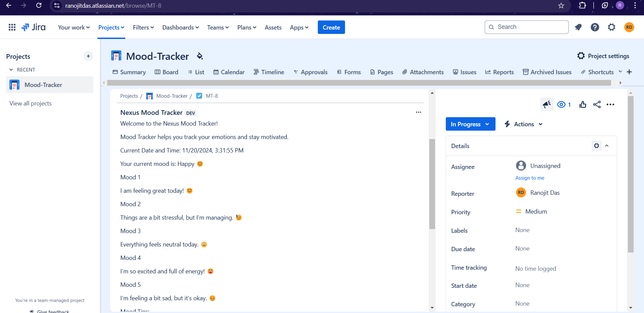This screenshot has width=644, height=313.
Task: Click the thumbs-up vote icon
Action: coord(583,104)
